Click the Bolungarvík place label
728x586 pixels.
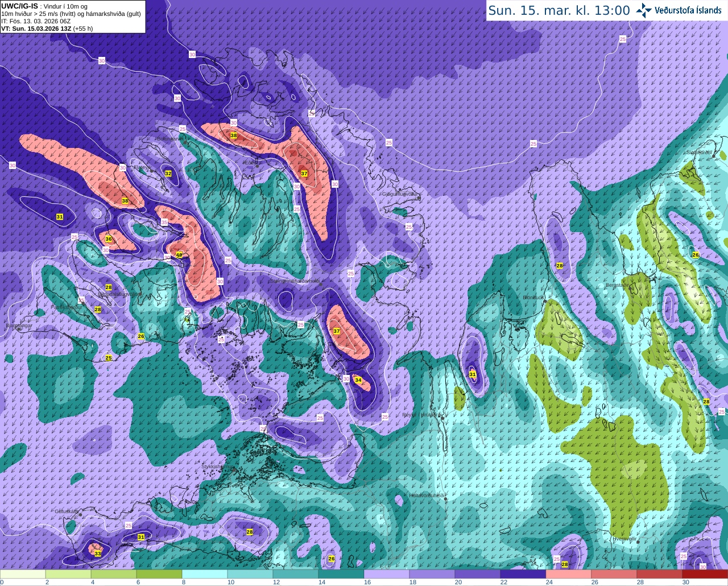coord(170,138)
